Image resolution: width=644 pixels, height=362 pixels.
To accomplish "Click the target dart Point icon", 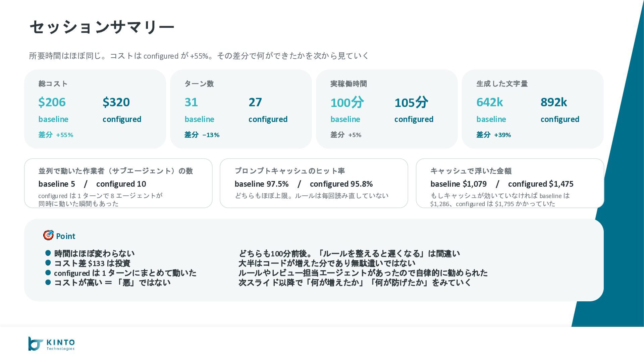I will tap(48, 235).
